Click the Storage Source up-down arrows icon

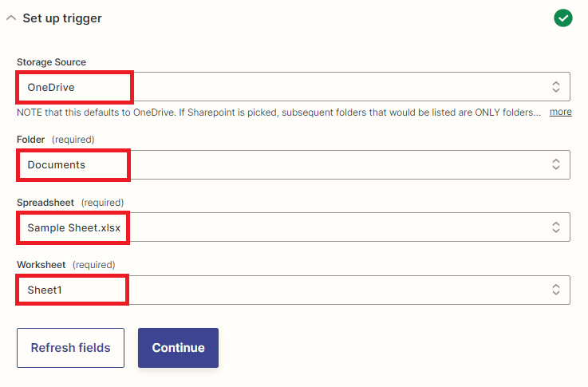556,86
